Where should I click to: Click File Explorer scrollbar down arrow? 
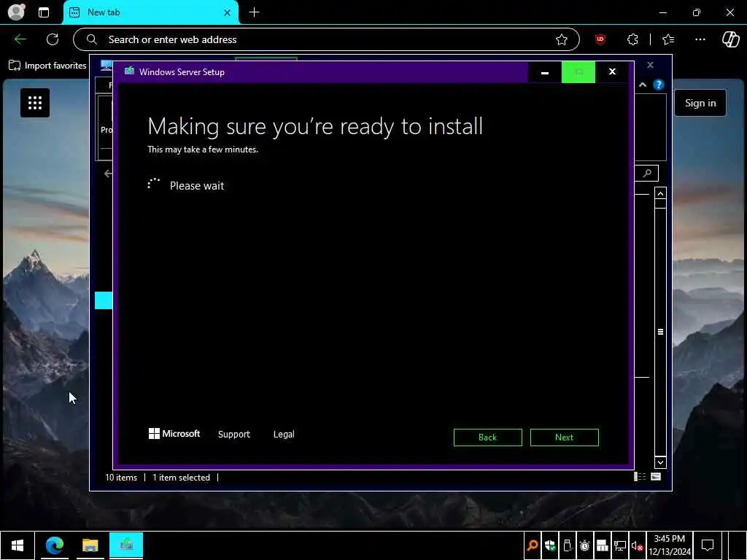point(660,462)
